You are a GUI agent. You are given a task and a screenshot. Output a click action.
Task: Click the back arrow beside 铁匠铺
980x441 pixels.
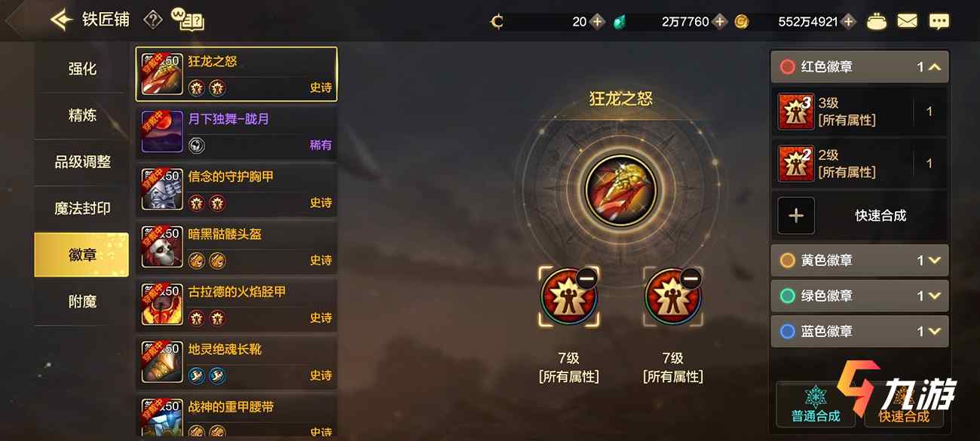click(x=61, y=20)
